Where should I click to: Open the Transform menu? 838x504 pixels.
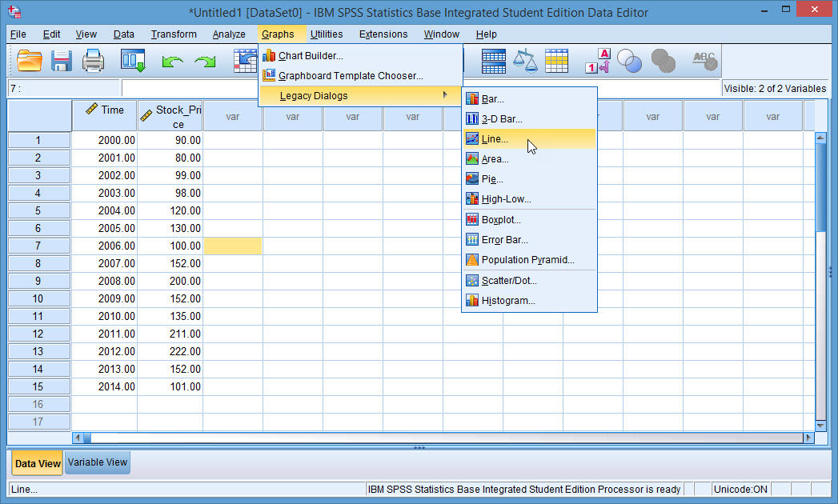pyautogui.click(x=174, y=34)
